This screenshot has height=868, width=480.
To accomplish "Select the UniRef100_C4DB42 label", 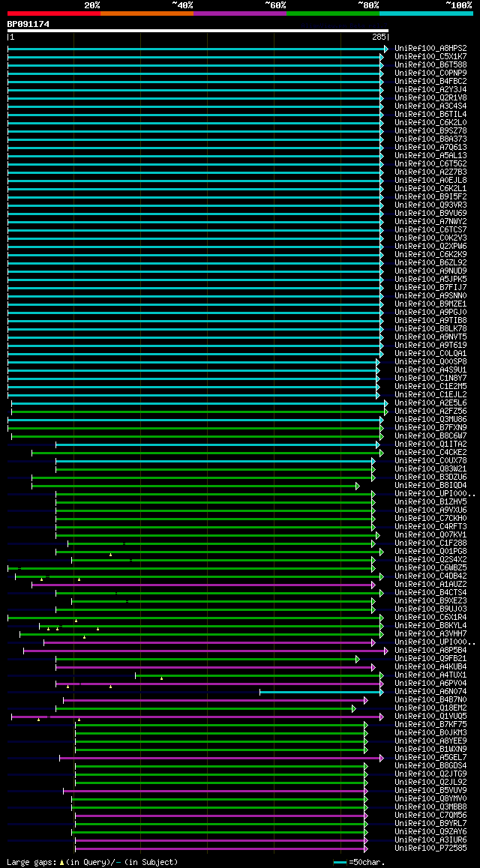I will coord(430,576).
